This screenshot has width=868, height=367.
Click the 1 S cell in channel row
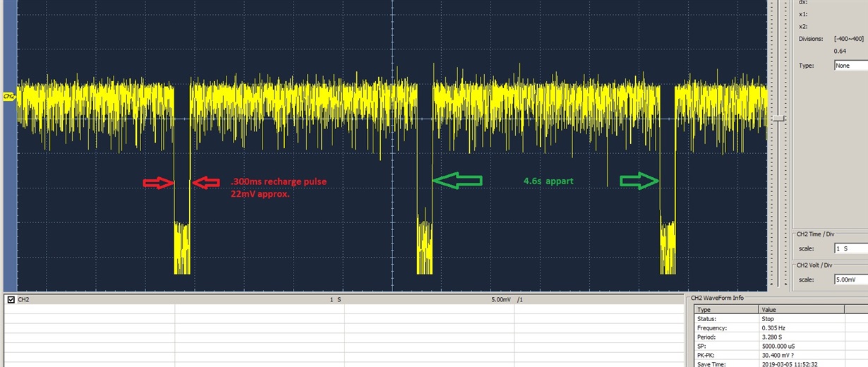[335, 300]
